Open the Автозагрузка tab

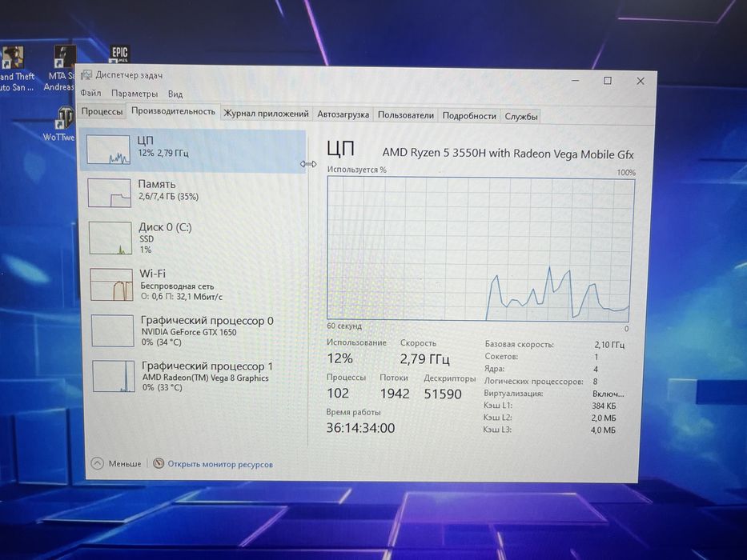[x=343, y=114]
